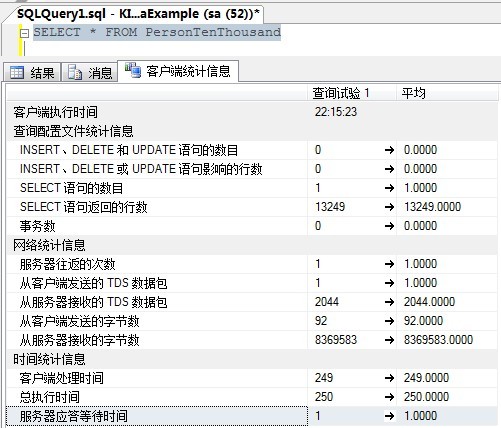This screenshot has height=428, width=501.
Task: Select the 查询配置文件统计信息 section heading
Action: click(x=73, y=131)
